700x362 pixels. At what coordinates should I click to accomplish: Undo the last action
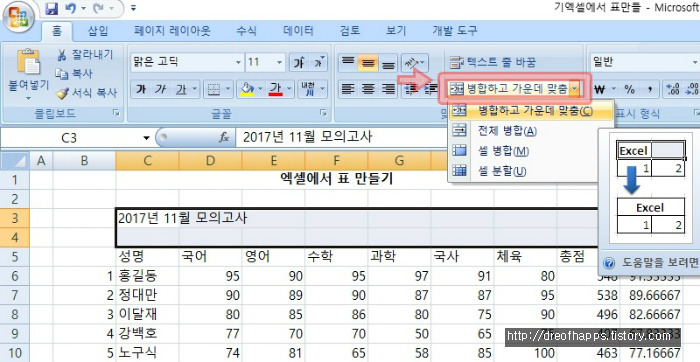click(x=71, y=8)
